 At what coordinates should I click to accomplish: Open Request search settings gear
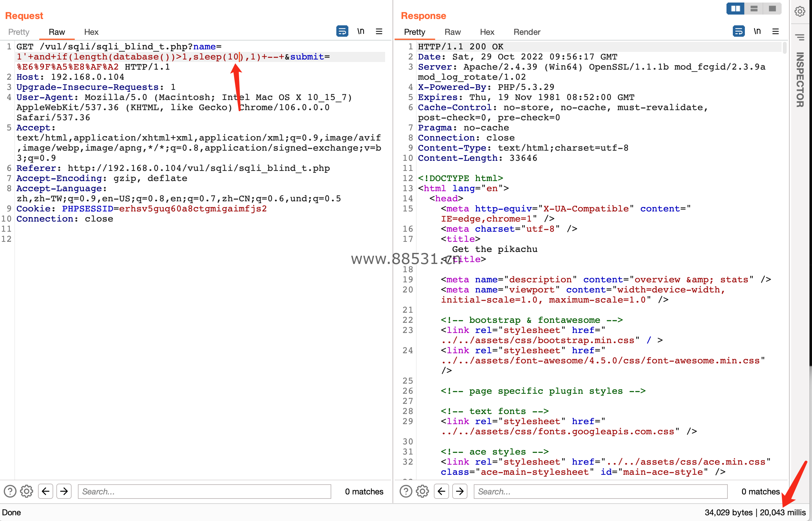click(x=26, y=491)
